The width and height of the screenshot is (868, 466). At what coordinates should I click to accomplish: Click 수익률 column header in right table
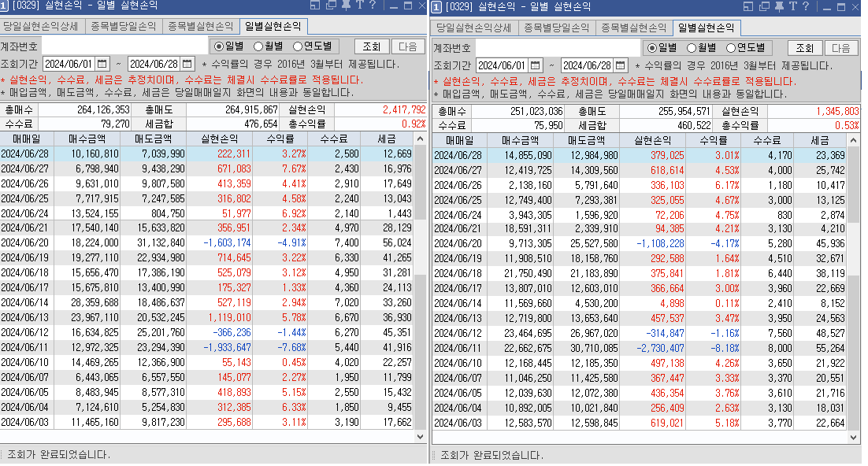[714, 141]
